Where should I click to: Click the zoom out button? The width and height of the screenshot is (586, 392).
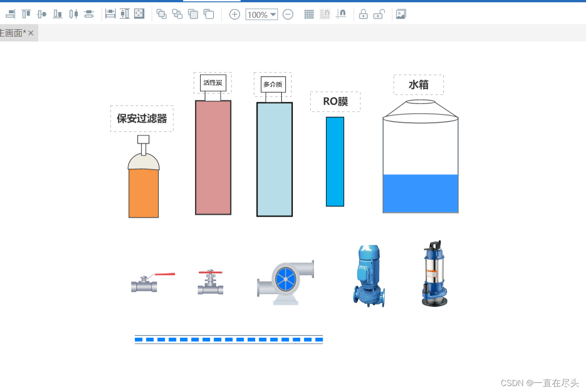pyautogui.click(x=288, y=15)
